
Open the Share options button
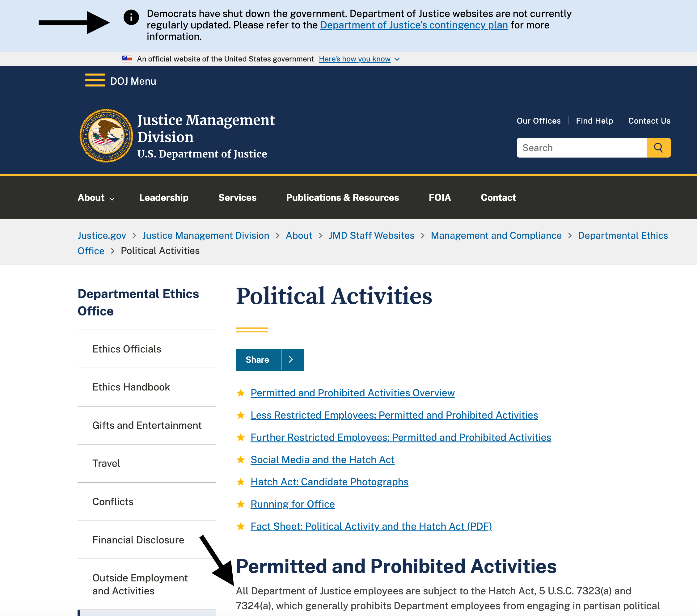click(x=257, y=359)
